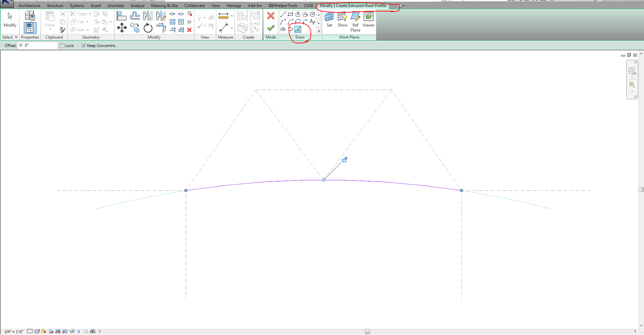Switch to the Architecture ribbon tab
644x335 pixels.
coord(30,6)
